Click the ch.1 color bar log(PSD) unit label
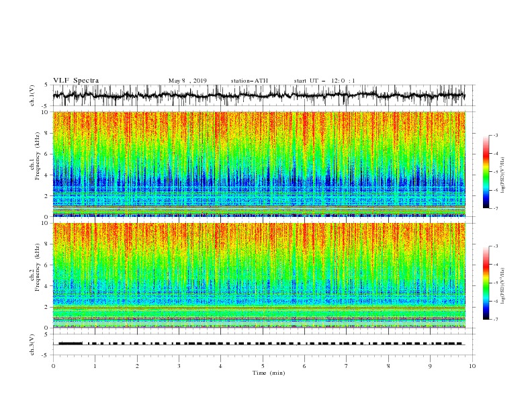Image resolution: width=532 pixels, height=411 pixels. point(503,175)
